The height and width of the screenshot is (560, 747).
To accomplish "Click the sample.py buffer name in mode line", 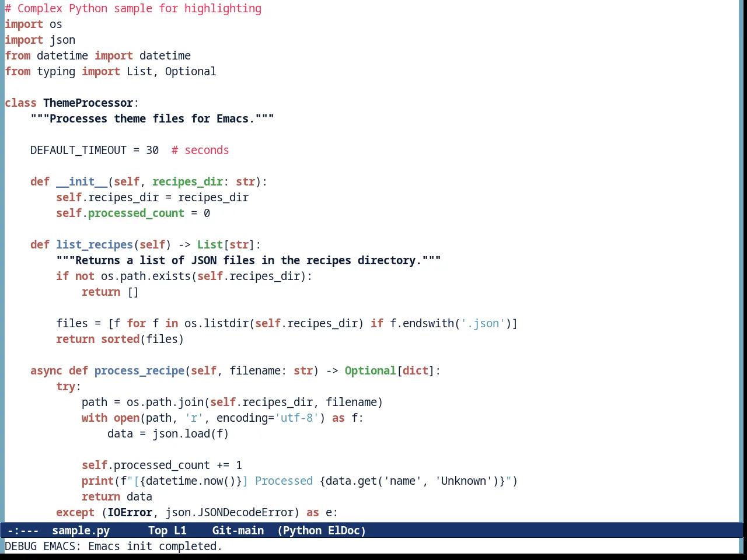I will coord(81,530).
